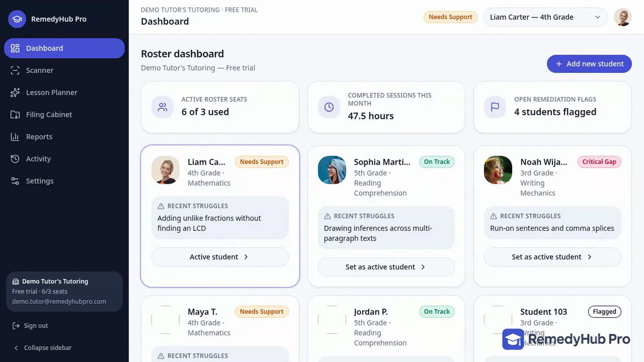This screenshot has width=644, height=362.
Task: Click the Needs Support badge in the header
Action: tap(450, 17)
